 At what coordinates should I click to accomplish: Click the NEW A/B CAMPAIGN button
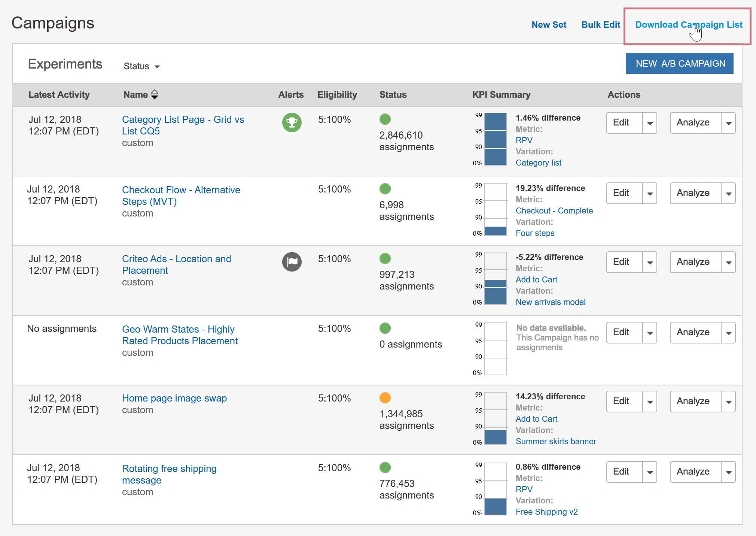680,63
